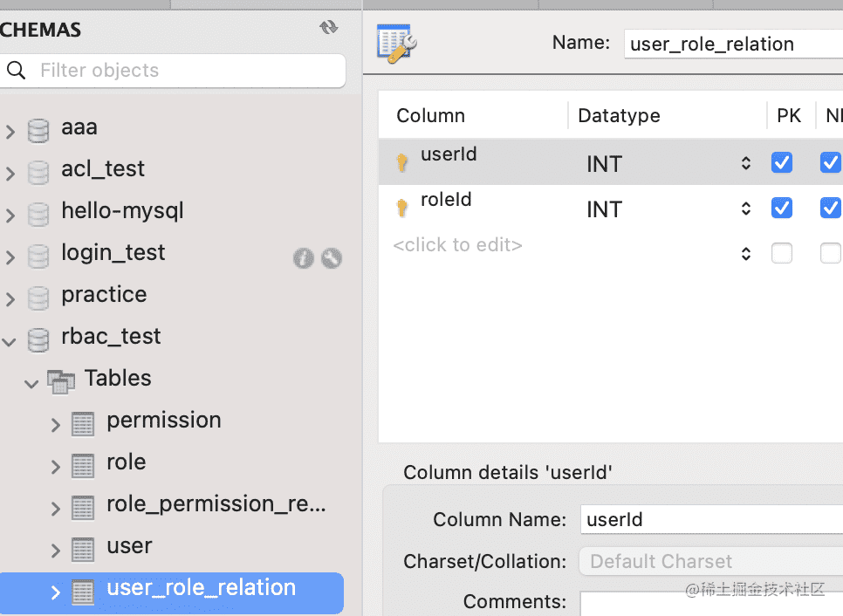Click the rbac_test database icon
Image resolution: width=843 pixels, height=616 pixels.
point(38,338)
